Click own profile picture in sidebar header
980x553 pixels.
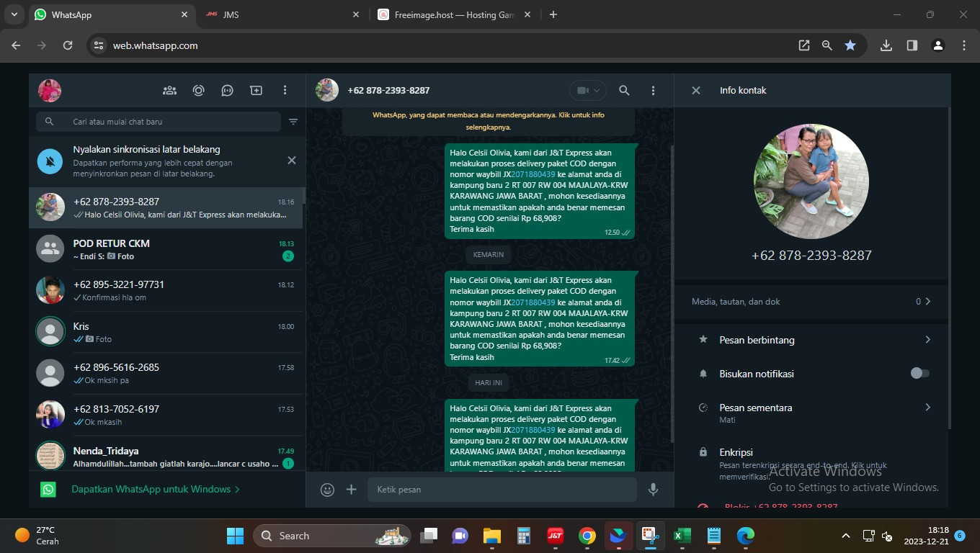[x=50, y=90]
